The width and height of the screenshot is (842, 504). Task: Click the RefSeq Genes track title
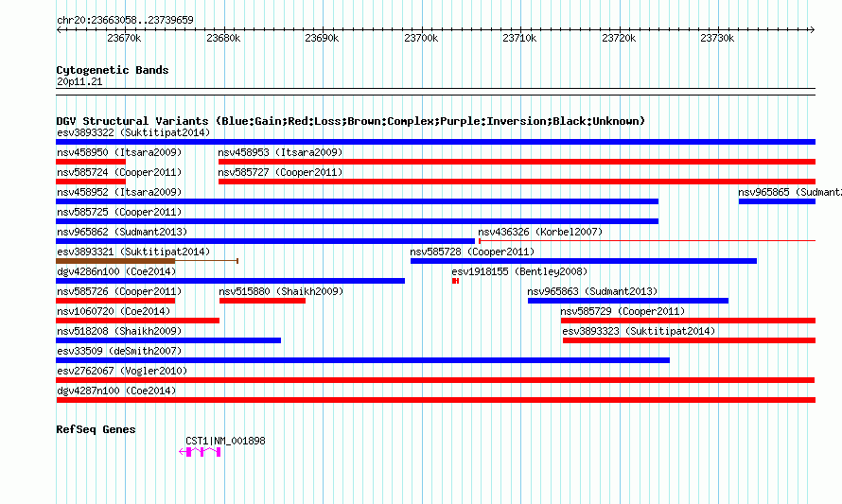pyautogui.click(x=96, y=429)
